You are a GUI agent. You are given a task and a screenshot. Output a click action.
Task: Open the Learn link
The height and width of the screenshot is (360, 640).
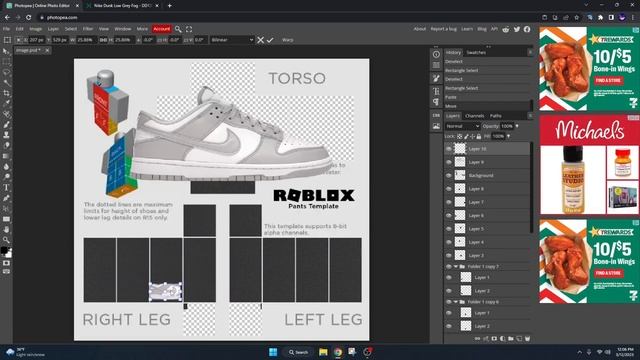(x=467, y=29)
